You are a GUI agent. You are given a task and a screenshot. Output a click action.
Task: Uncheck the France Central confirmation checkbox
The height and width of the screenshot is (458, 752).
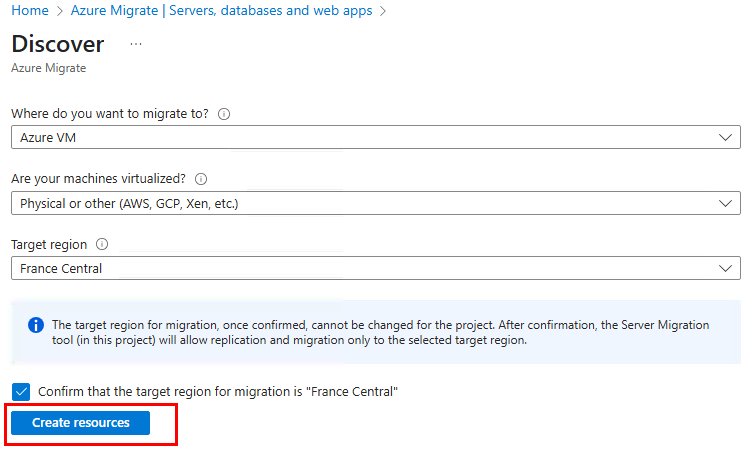coord(21,392)
